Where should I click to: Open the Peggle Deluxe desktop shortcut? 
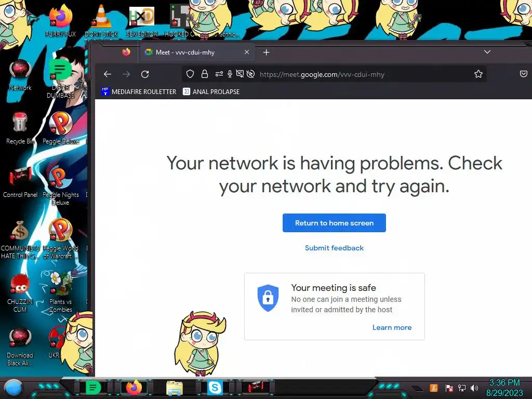61,128
